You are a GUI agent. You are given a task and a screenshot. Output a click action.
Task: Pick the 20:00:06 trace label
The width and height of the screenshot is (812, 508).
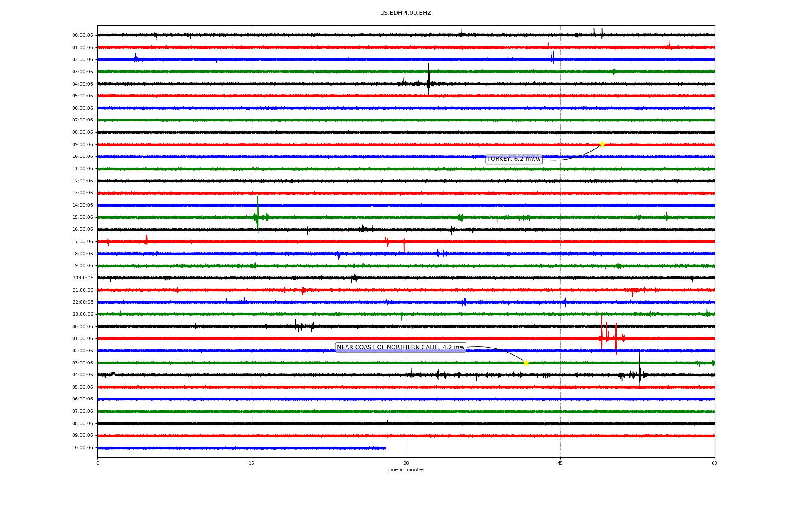click(82, 278)
